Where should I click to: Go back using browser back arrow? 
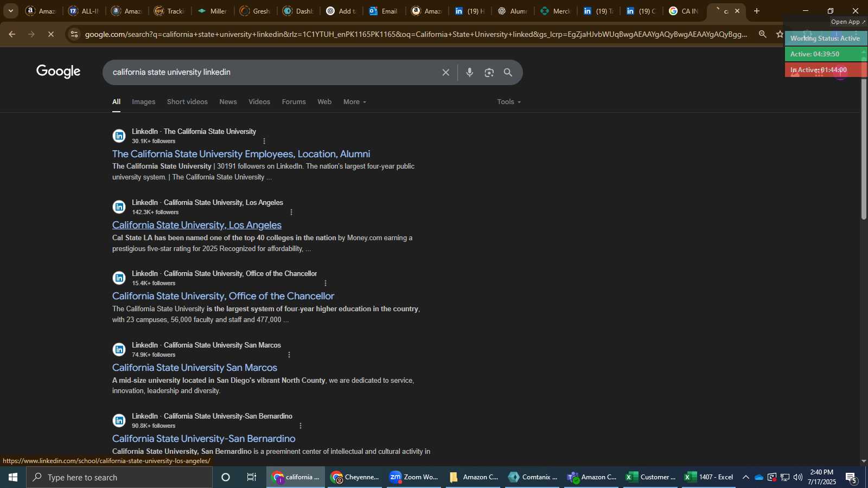pyautogui.click(x=12, y=34)
